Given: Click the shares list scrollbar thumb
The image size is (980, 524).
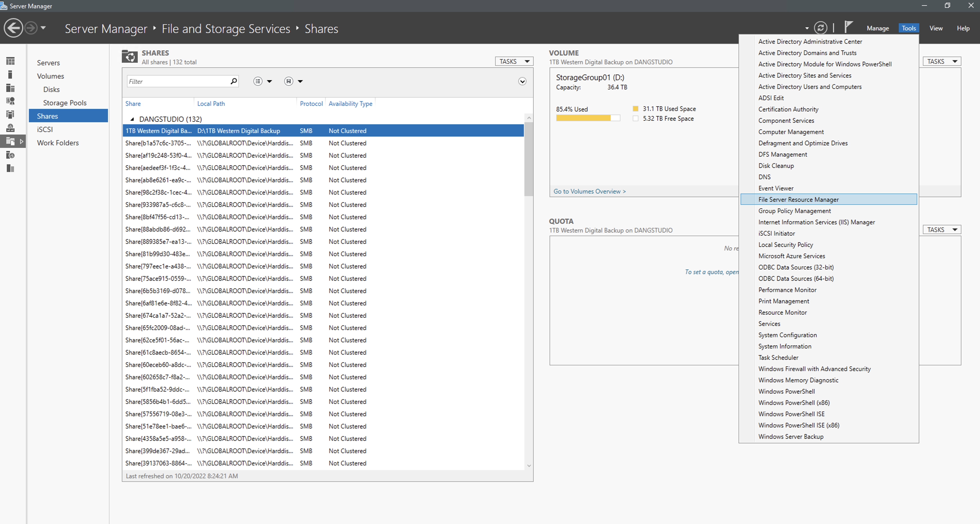Looking at the screenshot, I should click(x=529, y=159).
